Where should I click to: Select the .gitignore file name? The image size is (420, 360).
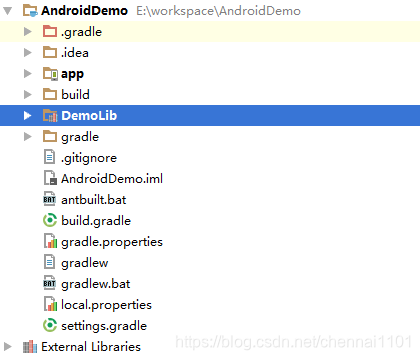click(x=89, y=158)
